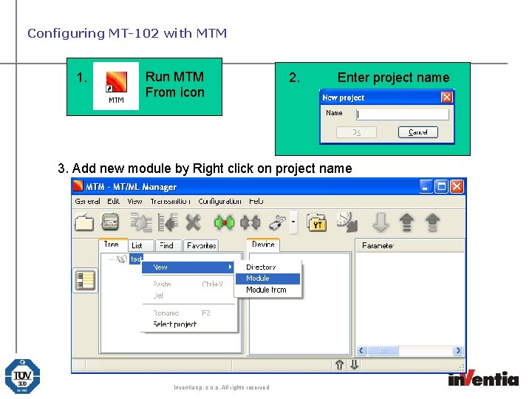Open the Help menu

click(x=256, y=201)
